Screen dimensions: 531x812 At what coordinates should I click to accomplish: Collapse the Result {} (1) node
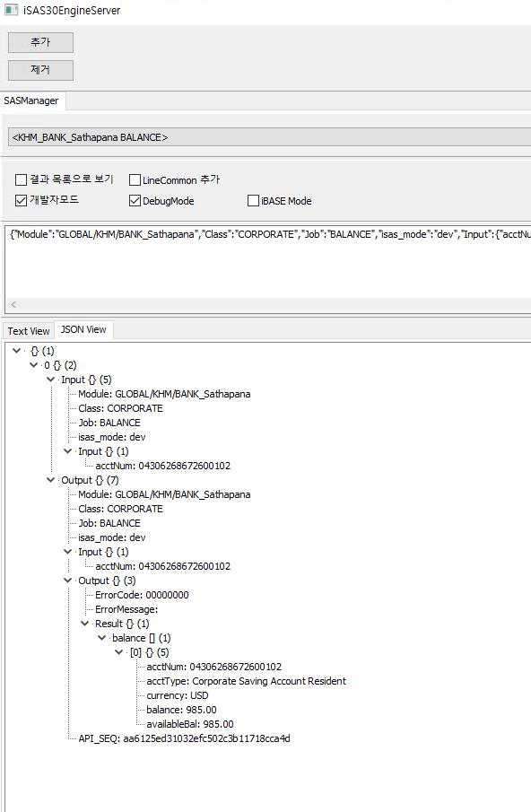tap(84, 624)
